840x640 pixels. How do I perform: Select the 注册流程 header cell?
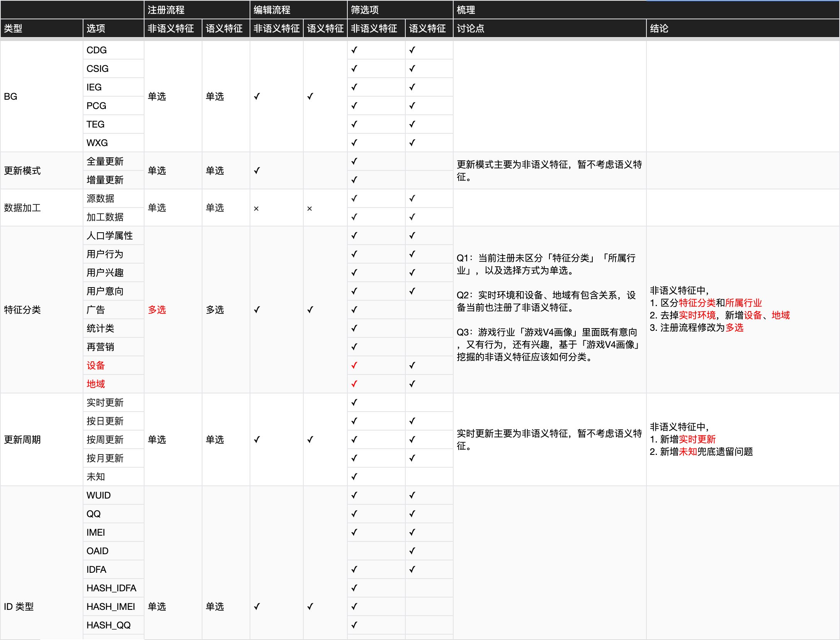click(197, 10)
